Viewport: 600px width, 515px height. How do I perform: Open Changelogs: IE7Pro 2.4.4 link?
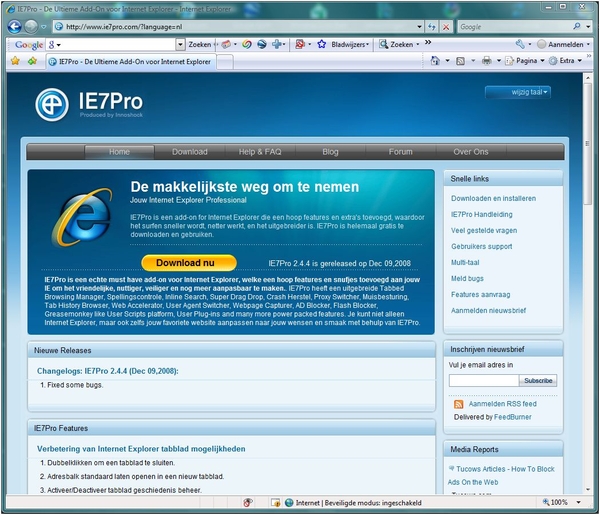point(108,371)
